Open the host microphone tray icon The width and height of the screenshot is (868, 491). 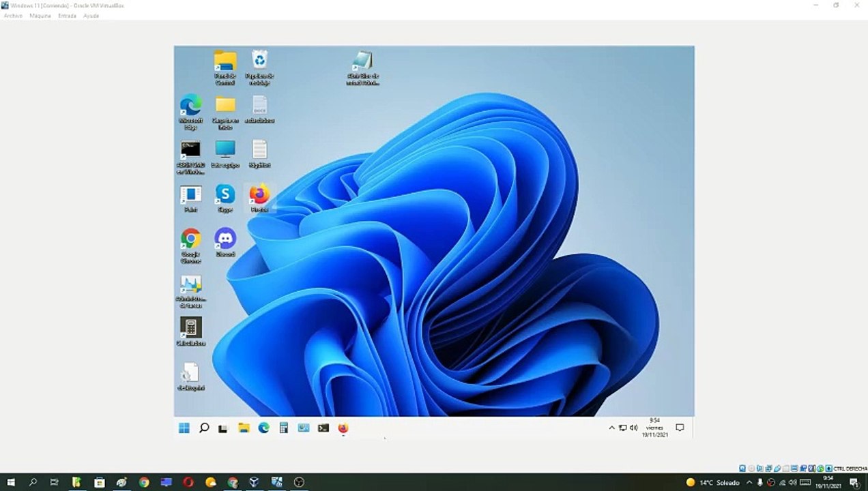point(760,482)
